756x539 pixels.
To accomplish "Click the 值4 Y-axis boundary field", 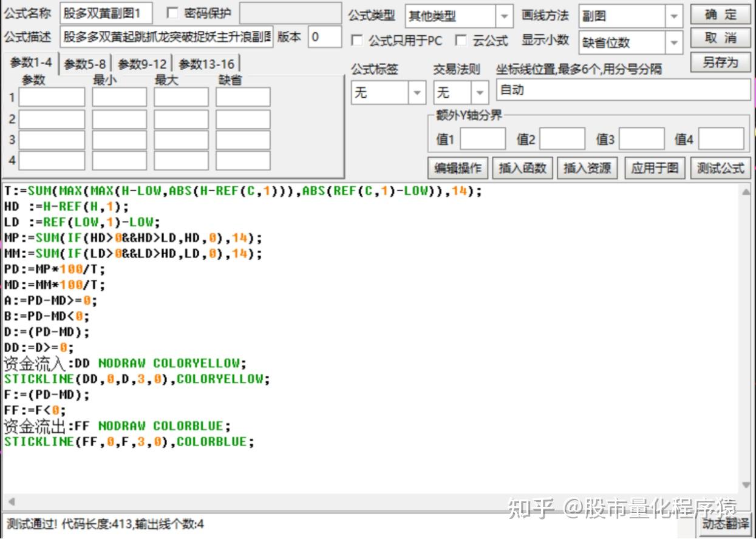I will pyautogui.click(x=721, y=139).
